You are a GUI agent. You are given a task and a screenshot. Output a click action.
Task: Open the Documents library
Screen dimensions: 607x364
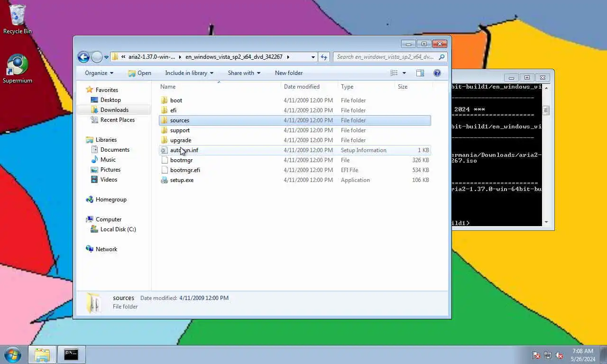[115, 150]
